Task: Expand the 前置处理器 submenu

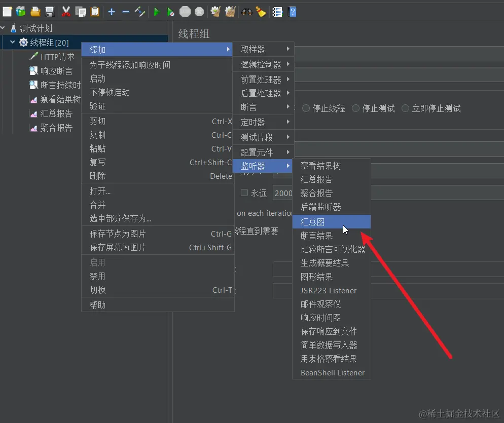Action: pyautogui.click(x=263, y=80)
